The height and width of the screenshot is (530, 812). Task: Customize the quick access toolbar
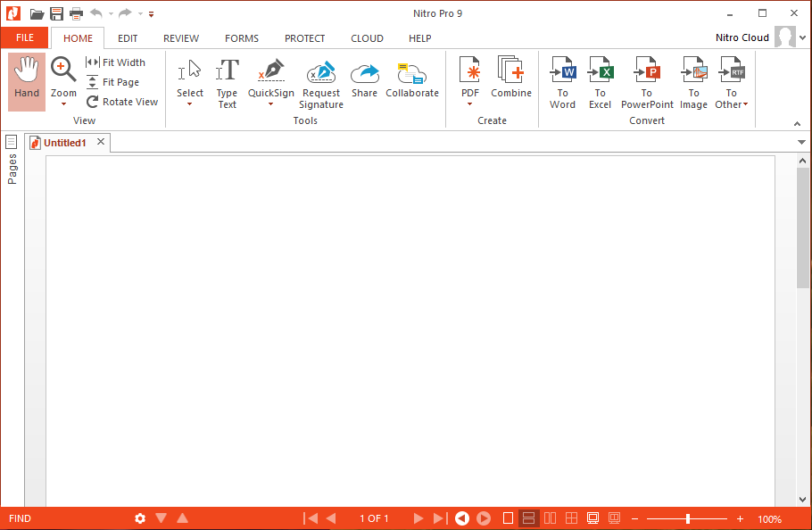[151, 14]
